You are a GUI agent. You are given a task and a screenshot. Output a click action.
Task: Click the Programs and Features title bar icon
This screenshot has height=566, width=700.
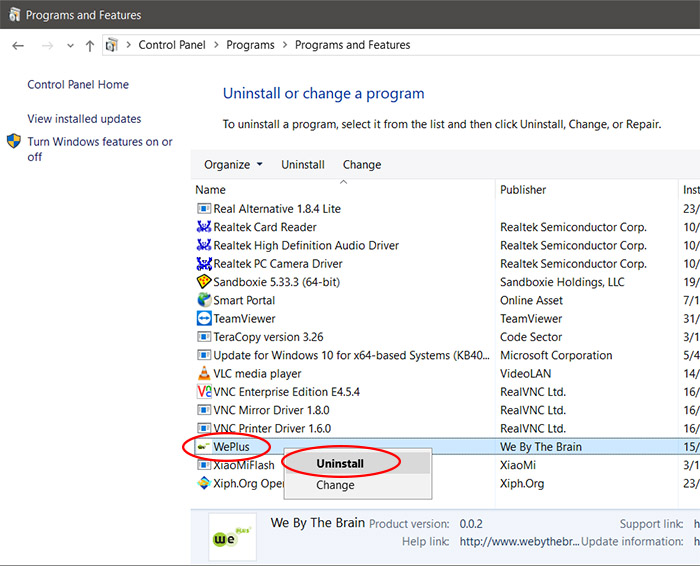point(12,15)
